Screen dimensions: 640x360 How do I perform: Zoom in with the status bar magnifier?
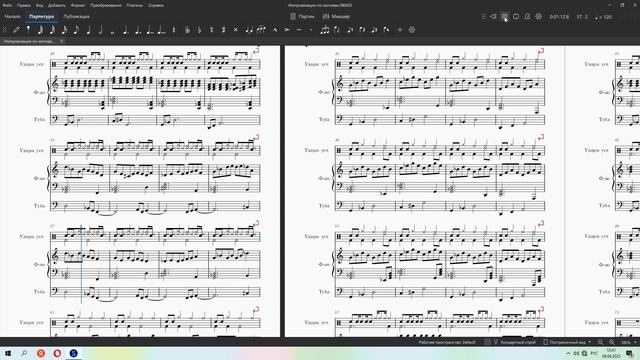click(611, 342)
